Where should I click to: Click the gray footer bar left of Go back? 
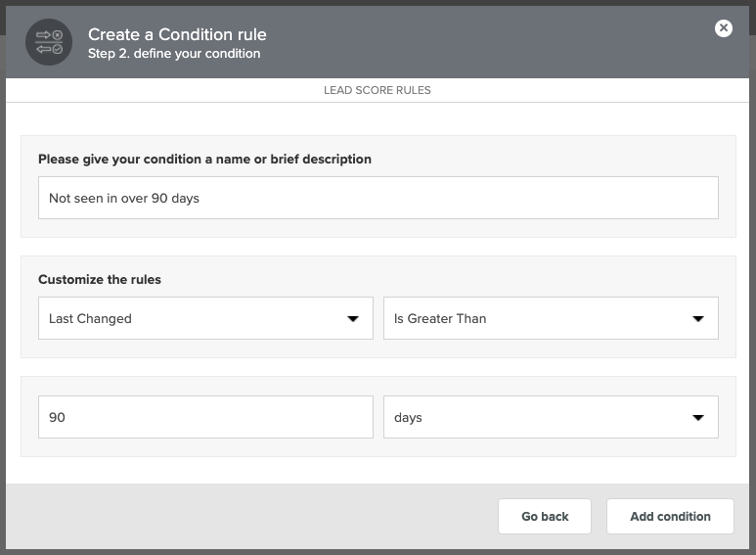point(250,517)
